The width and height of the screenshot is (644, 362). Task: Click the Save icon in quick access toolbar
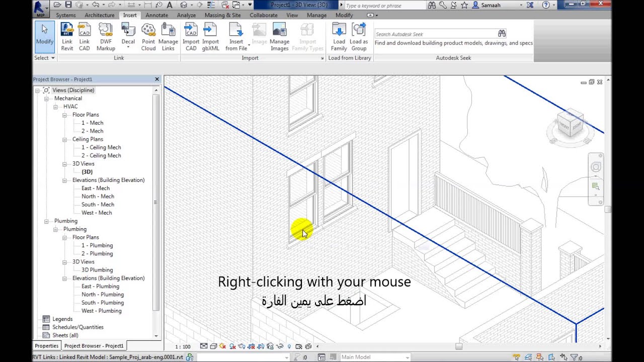click(67, 5)
